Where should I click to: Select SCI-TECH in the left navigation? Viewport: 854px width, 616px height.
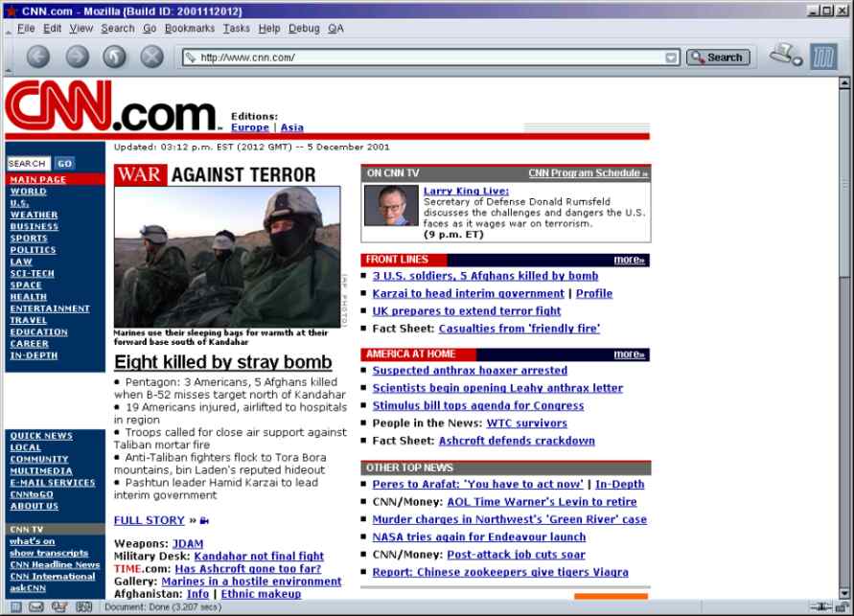point(33,273)
